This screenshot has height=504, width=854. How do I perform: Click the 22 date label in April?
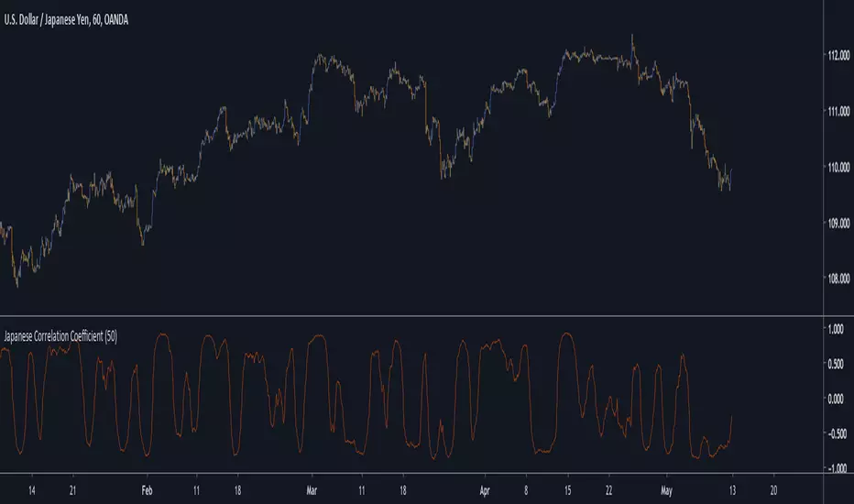coord(609,490)
